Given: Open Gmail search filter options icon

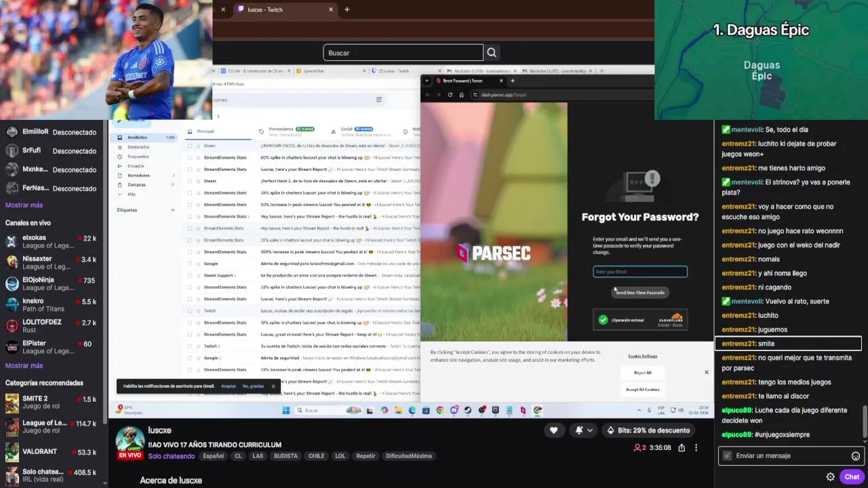Looking at the screenshot, I should (378, 100).
